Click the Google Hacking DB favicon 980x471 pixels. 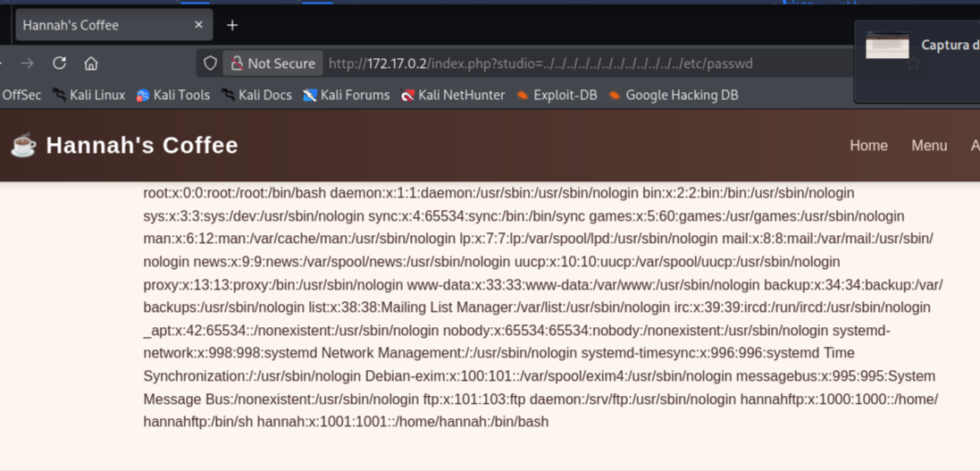pos(615,95)
